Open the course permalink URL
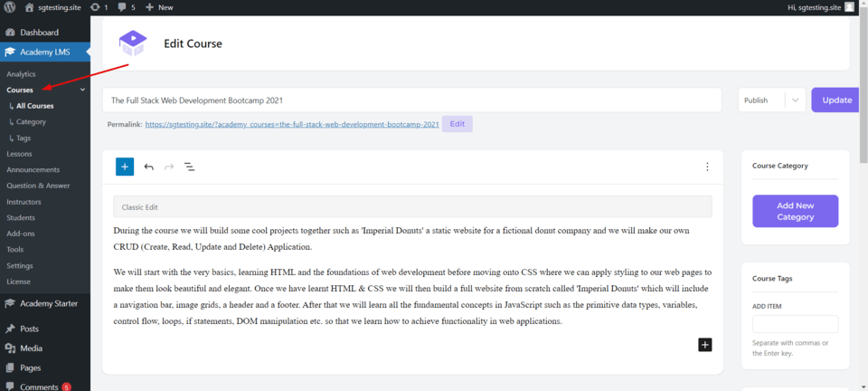The width and height of the screenshot is (868, 391). (x=291, y=124)
